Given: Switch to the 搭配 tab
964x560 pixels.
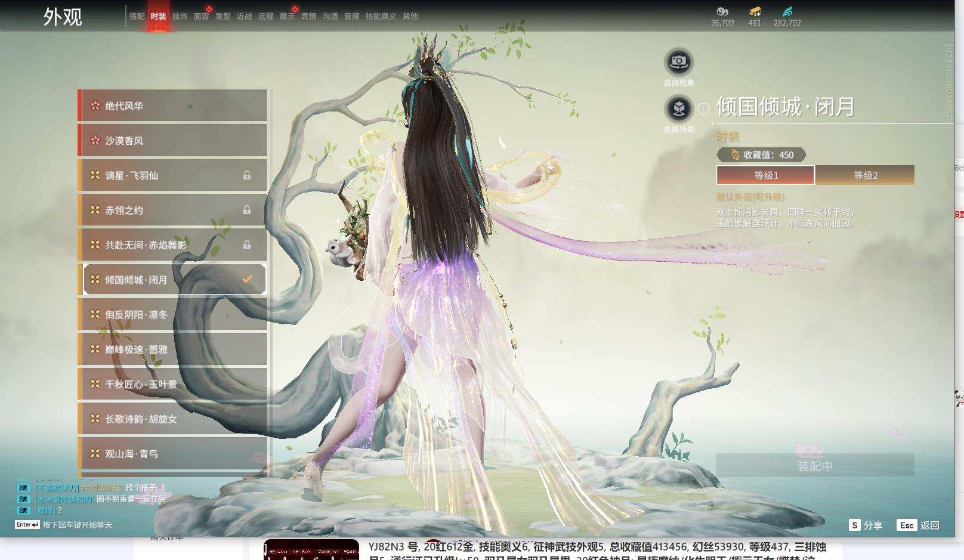Looking at the screenshot, I should click(x=137, y=16).
